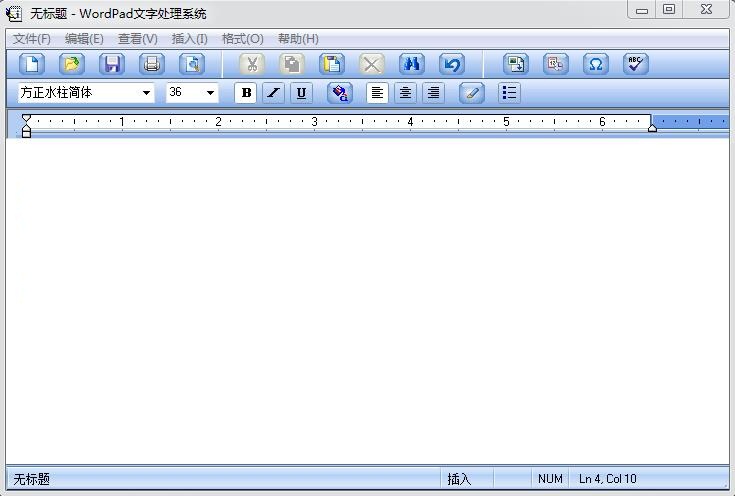Toggle underline formatting
The image size is (735, 496).
(x=301, y=92)
